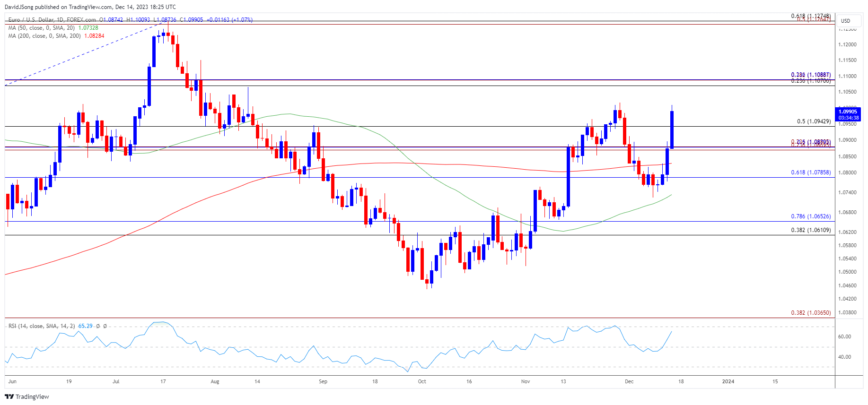Click the Fibonacci label 0.382 (1.03650)
This screenshot has height=405, width=868.
point(811,313)
